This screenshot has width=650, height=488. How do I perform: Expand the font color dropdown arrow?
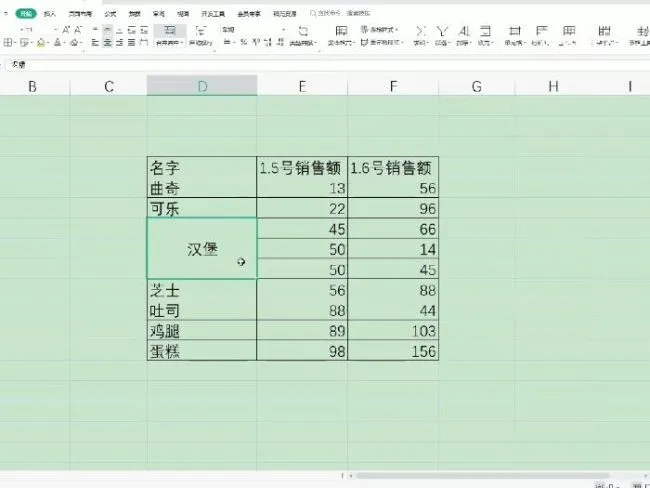(x=65, y=43)
